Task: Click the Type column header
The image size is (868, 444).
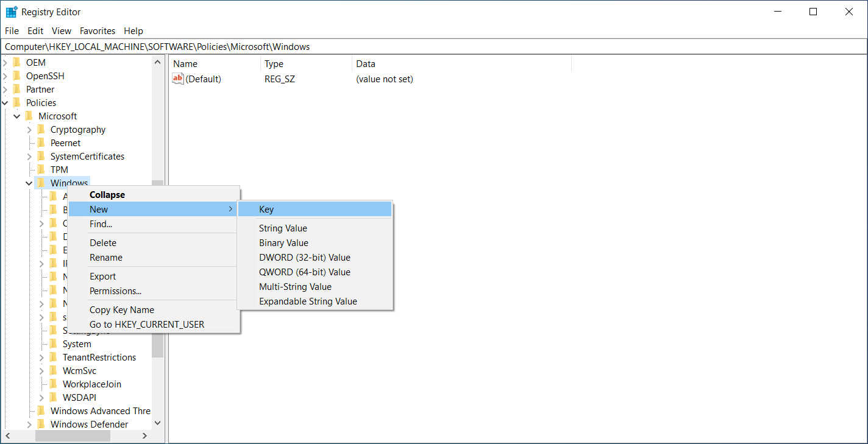Action: tap(307, 63)
